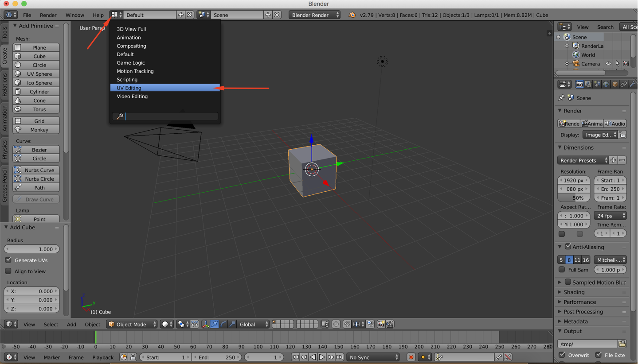
Task: Toggle Camera renderability camera icon in outliner
Action: click(626, 64)
